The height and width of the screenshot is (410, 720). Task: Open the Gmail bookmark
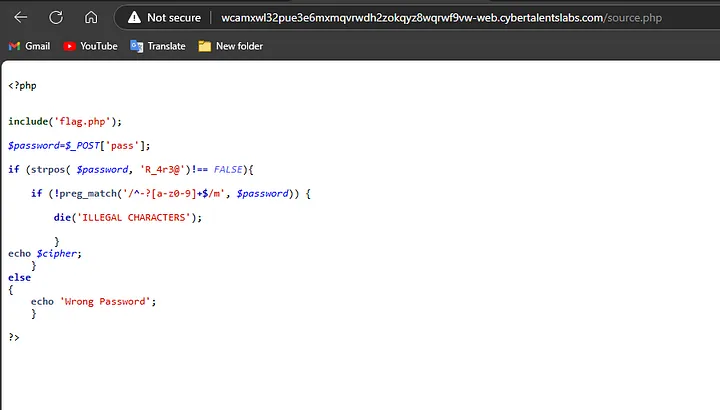click(29, 46)
